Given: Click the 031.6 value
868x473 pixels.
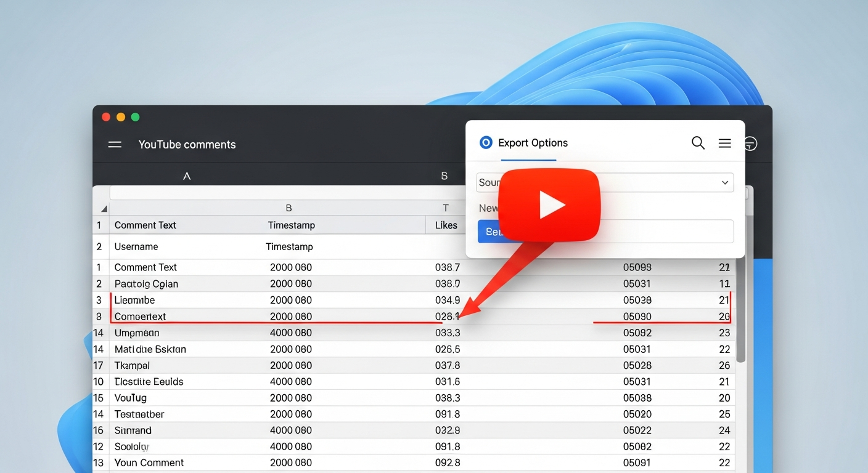Looking at the screenshot, I should (448, 382).
